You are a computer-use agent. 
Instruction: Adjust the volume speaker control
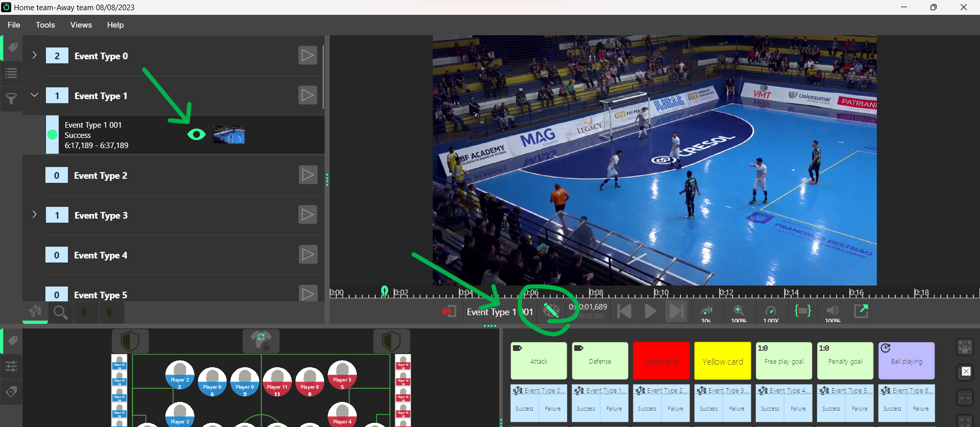[832, 313]
